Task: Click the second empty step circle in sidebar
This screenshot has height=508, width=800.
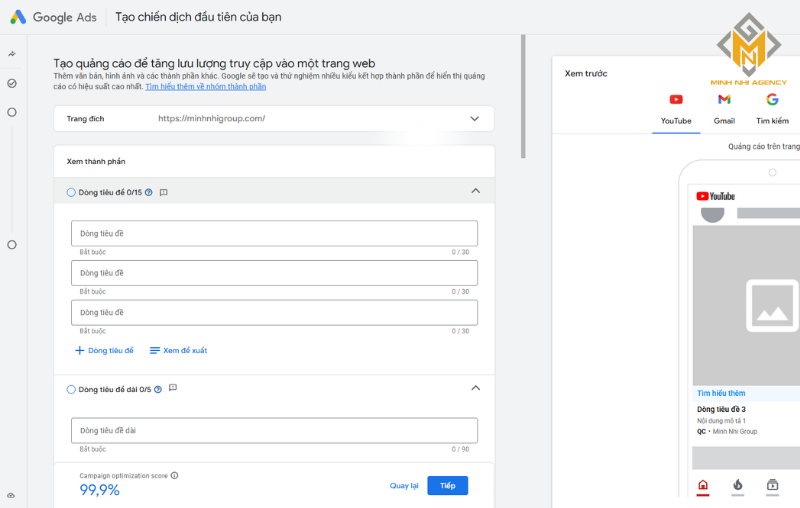Action: point(12,112)
